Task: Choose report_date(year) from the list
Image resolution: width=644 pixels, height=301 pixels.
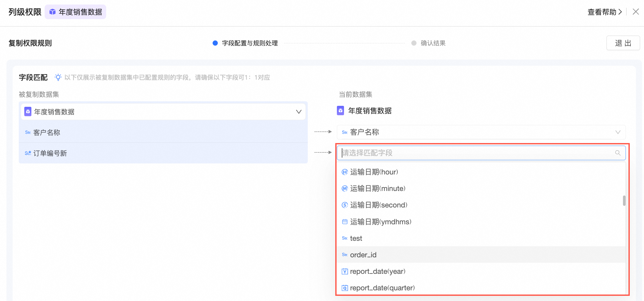Action: point(481,271)
